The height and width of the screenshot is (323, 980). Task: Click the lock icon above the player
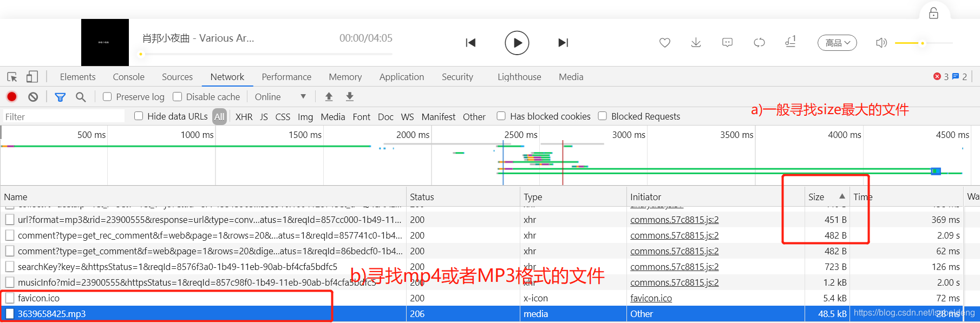[x=933, y=13]
